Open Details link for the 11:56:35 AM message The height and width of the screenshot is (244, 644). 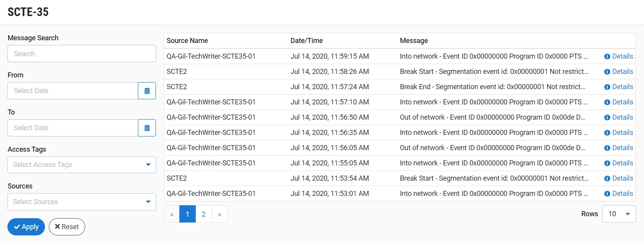click(x=623, y=133)
